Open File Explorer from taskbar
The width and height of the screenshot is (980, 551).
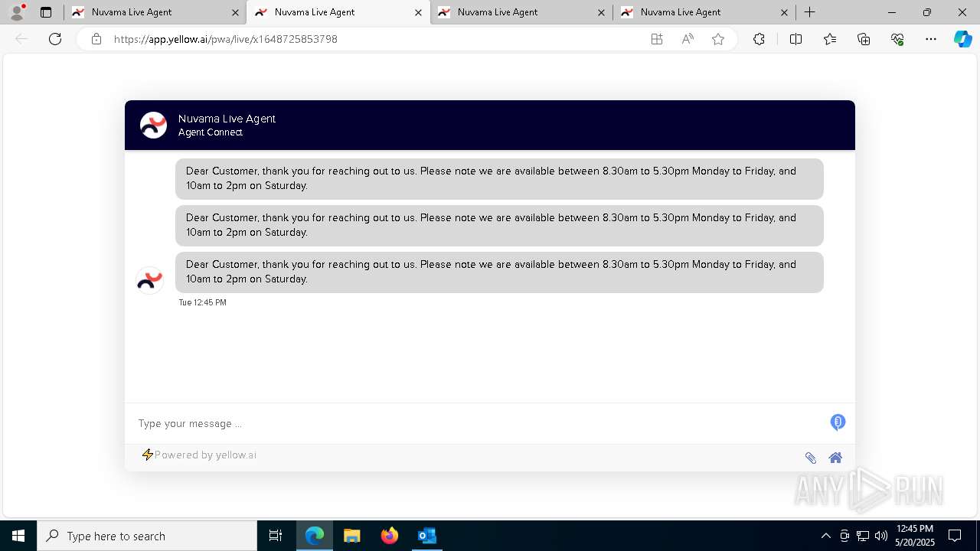352,536
